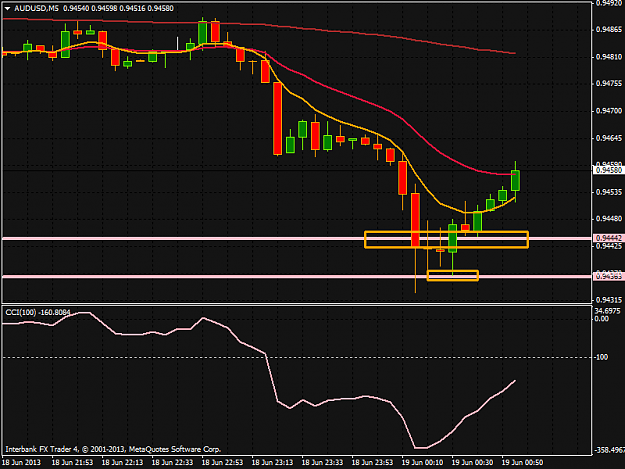Screen dimensions: 625x469
Task: Click the 0.00 CCI scale value
Action: pos(601,319)
